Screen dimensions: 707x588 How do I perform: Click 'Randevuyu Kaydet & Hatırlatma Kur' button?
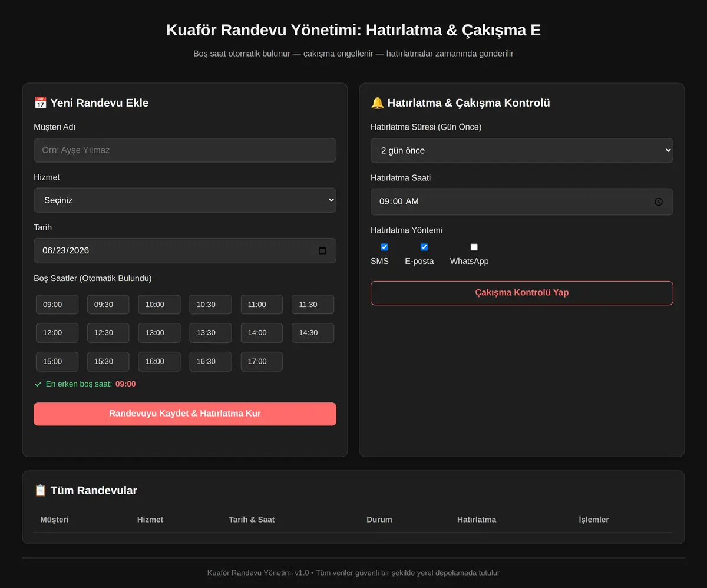click(x=185, y=414)
